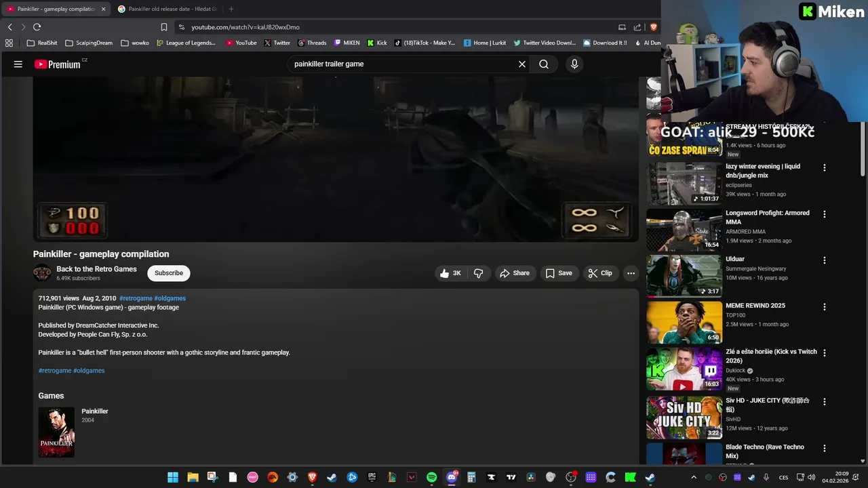The image size is (868, 488).
Task: Dislike the video with the thumbs-down button
Action: pos(479,273)
